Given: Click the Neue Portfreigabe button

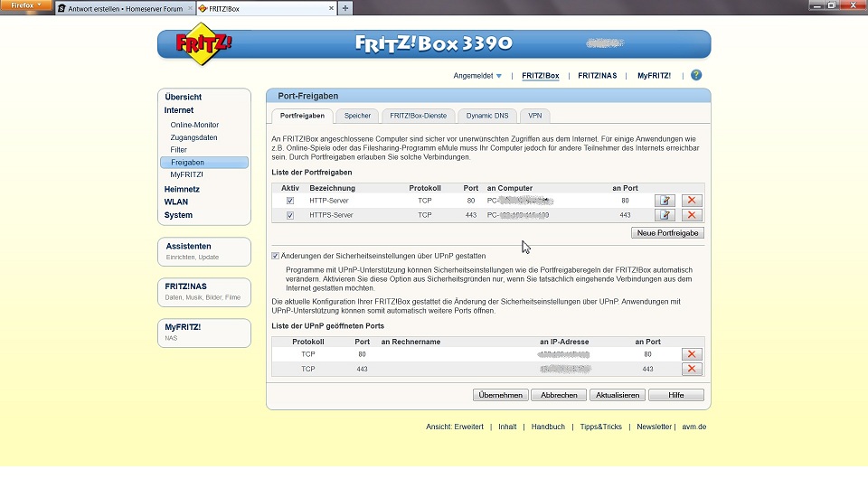Looking at the screenshot, I should (667, 233).
